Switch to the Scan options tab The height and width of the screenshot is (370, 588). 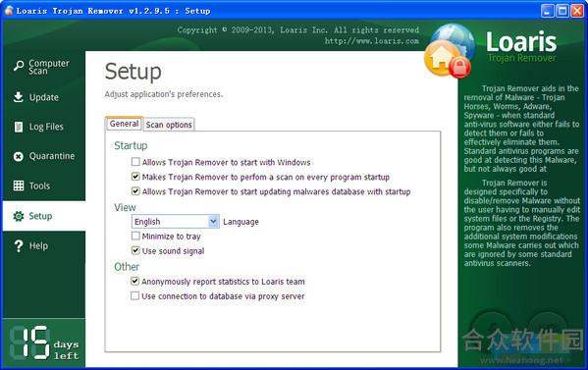tap(169, 125)
